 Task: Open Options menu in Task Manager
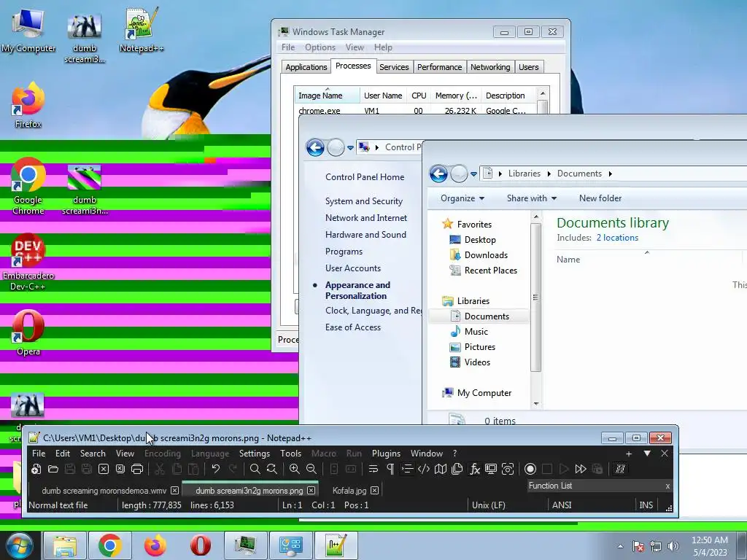pyautogui.click(x=320, y=47)
